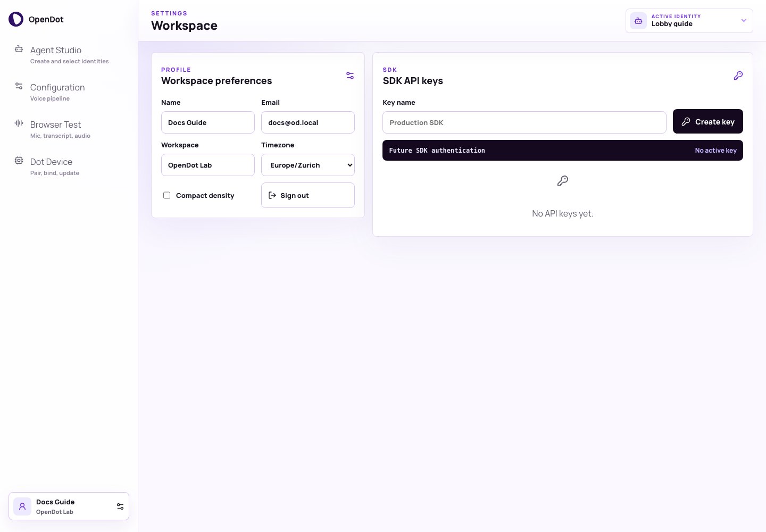The width and height of the screenshot is (766, 532).
Task: Click the No active key status text
Action: [715, 151]
